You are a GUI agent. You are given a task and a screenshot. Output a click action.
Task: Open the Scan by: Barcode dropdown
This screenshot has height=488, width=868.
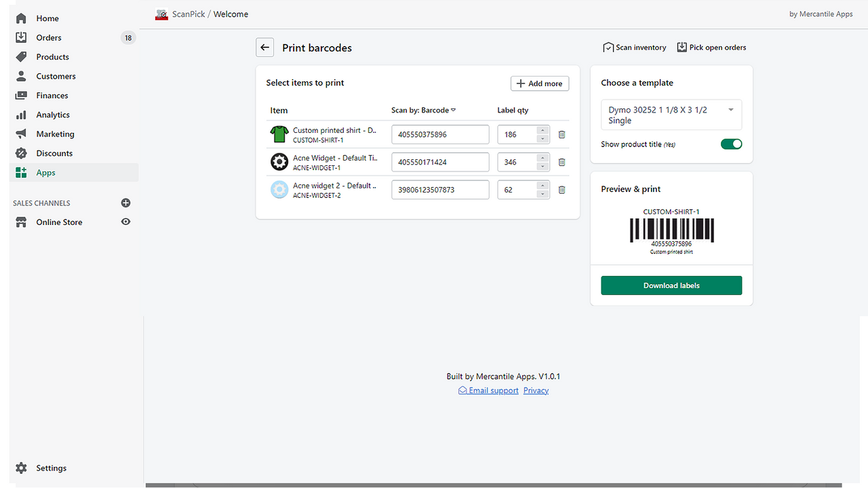point(422,110)
